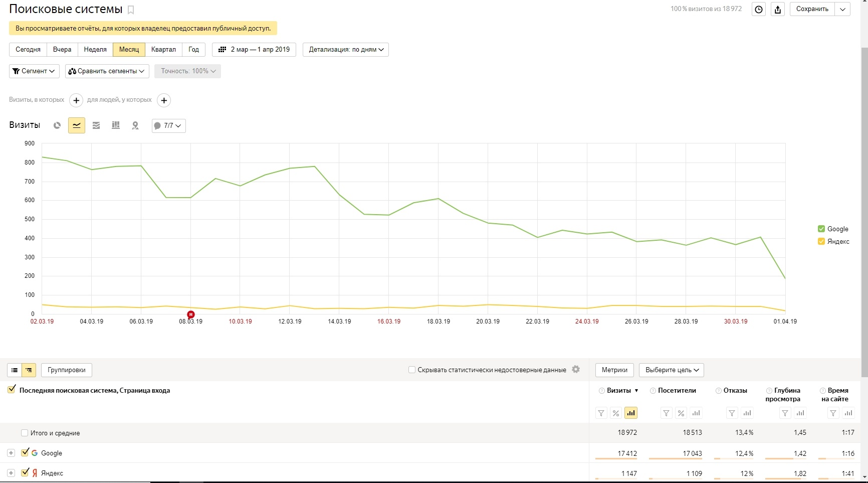Enable Скрывать статистически недостоверные данные checkbox

click(x=412, y=370)
